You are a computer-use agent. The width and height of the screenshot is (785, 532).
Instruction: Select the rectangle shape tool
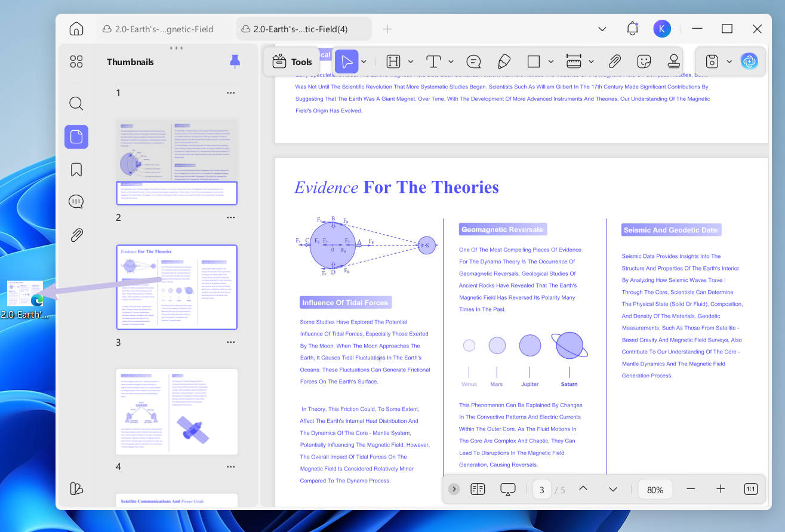[534, 61]
